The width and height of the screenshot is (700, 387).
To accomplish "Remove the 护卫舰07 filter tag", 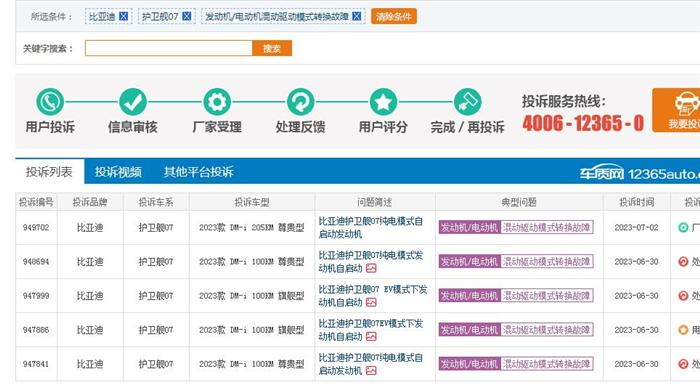I will point(187,17).
